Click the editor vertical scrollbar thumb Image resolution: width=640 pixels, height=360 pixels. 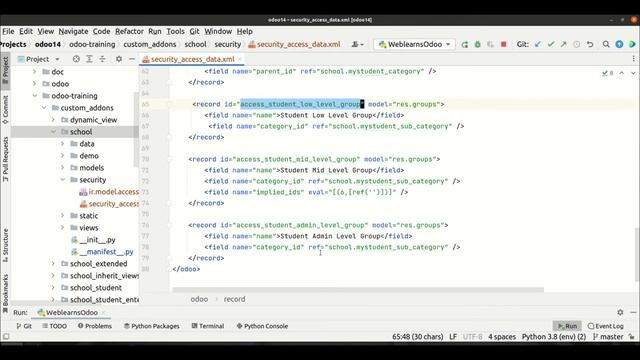coord(637,254)
